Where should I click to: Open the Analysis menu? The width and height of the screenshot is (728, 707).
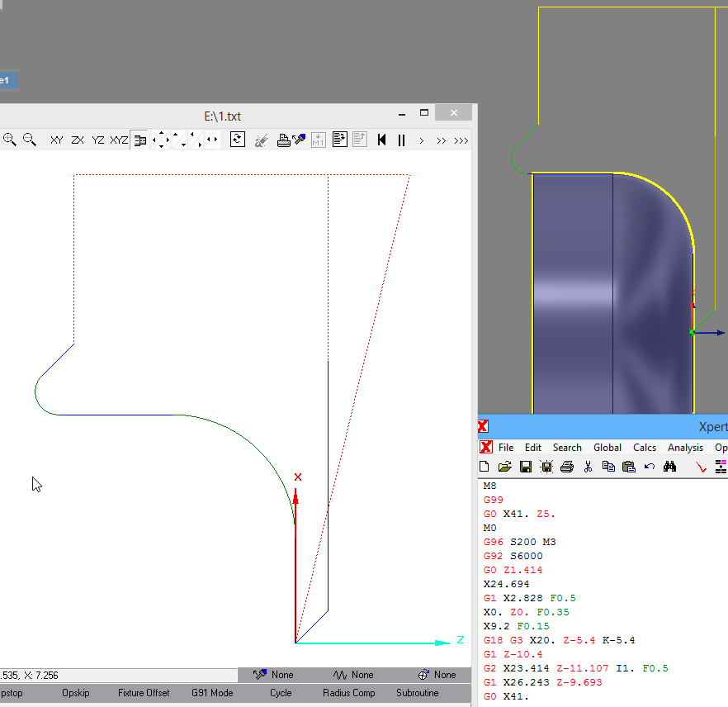coord(685,447)
